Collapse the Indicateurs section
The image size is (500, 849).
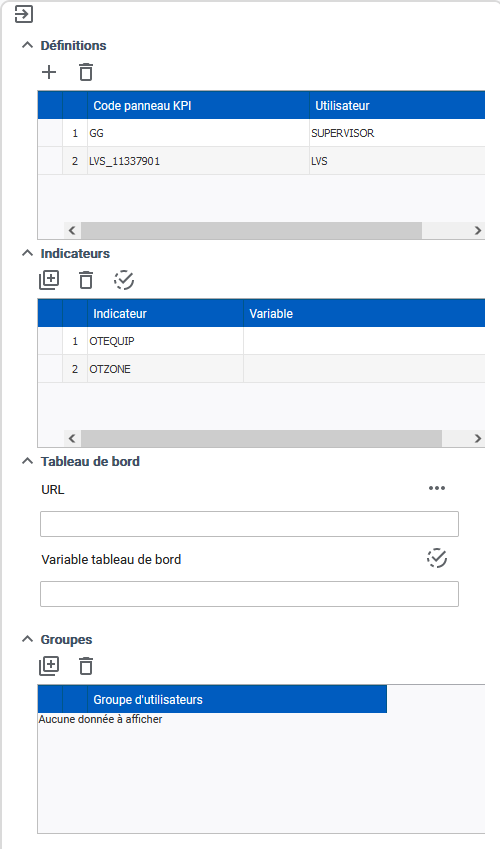[27, 253]
